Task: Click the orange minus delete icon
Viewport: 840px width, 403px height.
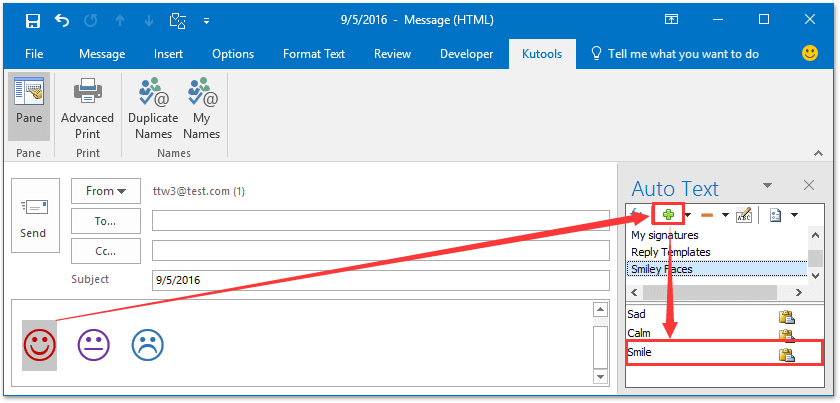Action: (706, 214)
